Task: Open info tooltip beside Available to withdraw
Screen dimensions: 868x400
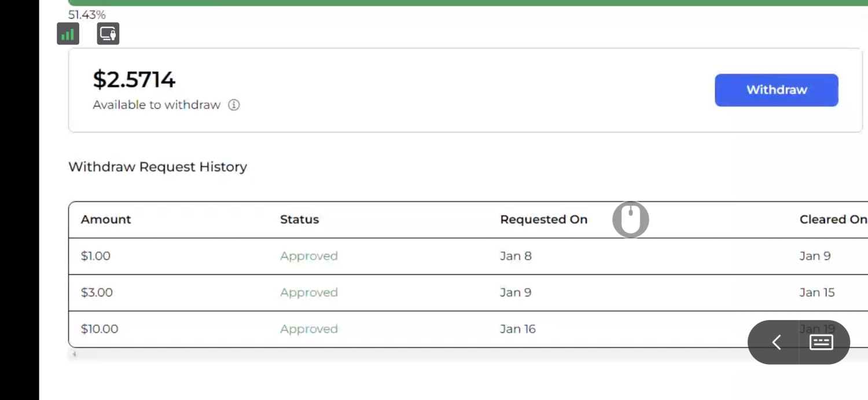Action: (x=234, y=105)
